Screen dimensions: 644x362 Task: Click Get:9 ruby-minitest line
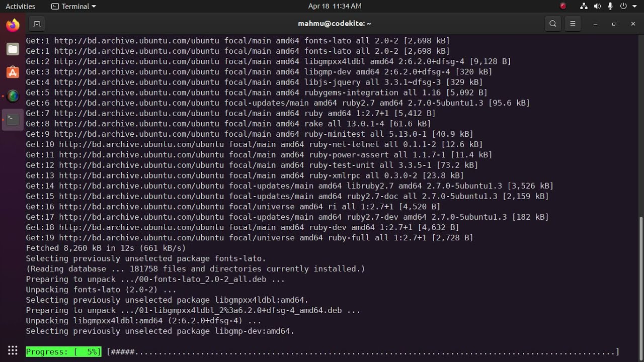[x=250, y=134]
